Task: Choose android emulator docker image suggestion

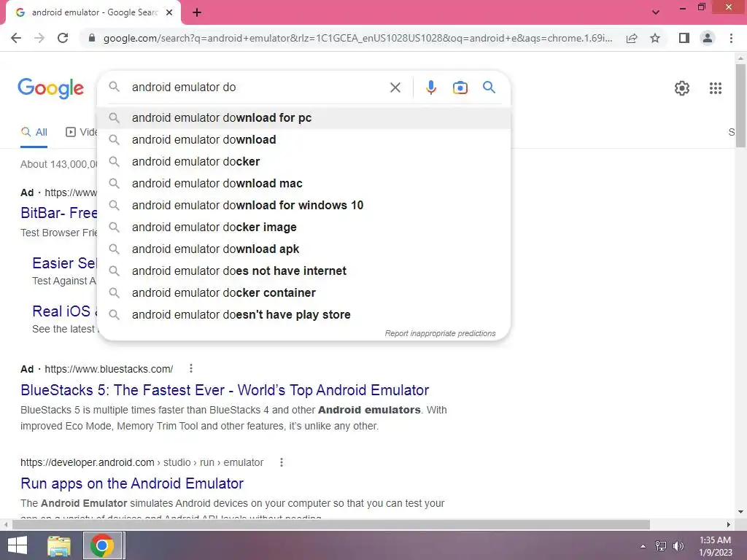Action: 304,227
